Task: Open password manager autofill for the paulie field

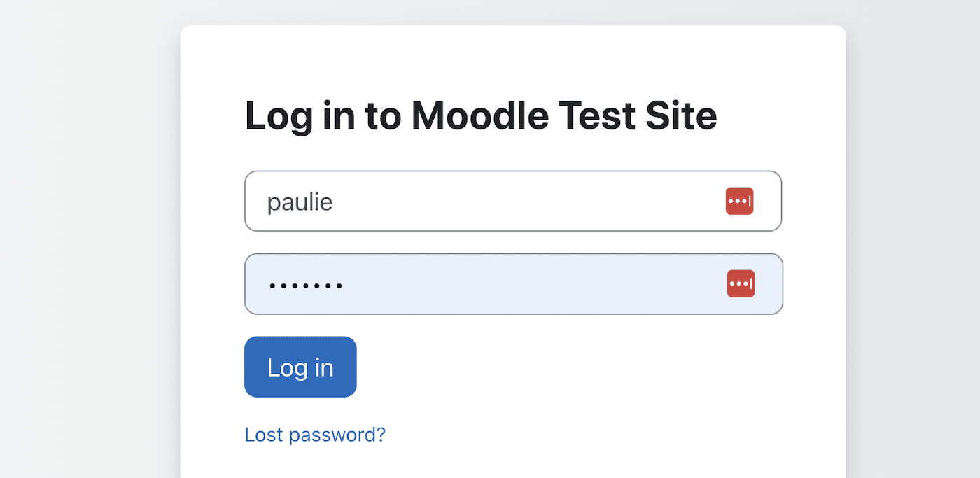Action: (x=739, y=202)
